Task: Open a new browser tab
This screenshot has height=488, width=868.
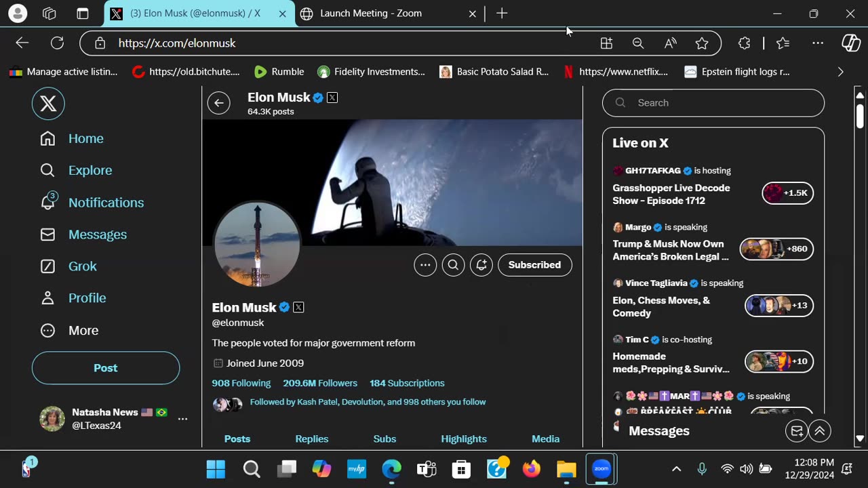Action: tap(502, 14)
